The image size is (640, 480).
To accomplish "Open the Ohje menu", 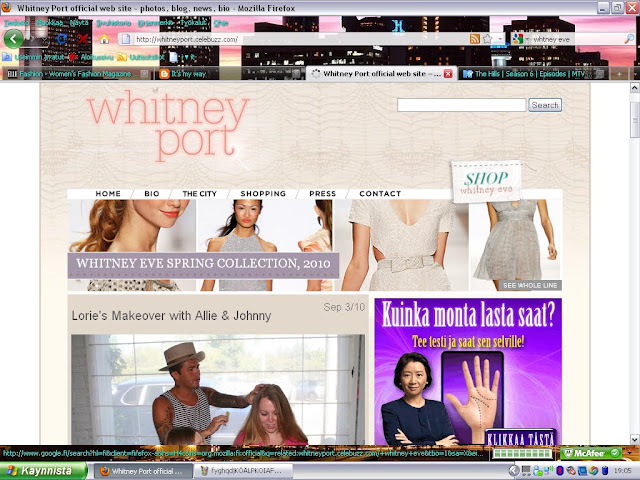I will (220, 23).
